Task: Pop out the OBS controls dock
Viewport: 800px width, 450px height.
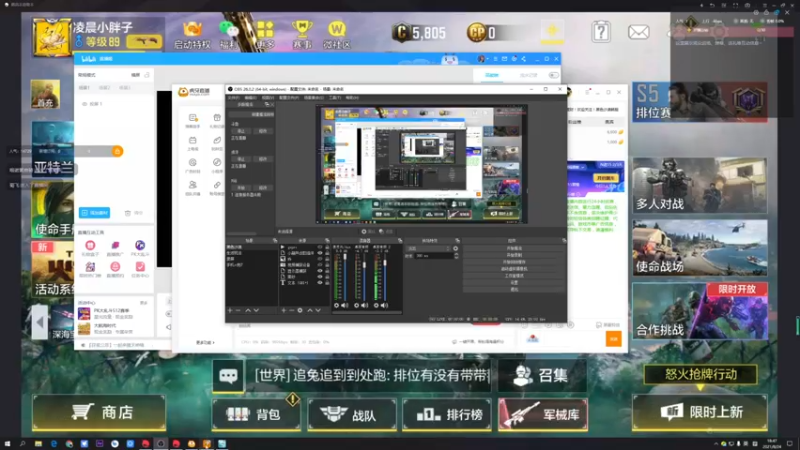Action: pyautogui.click(x=564, y=240)
